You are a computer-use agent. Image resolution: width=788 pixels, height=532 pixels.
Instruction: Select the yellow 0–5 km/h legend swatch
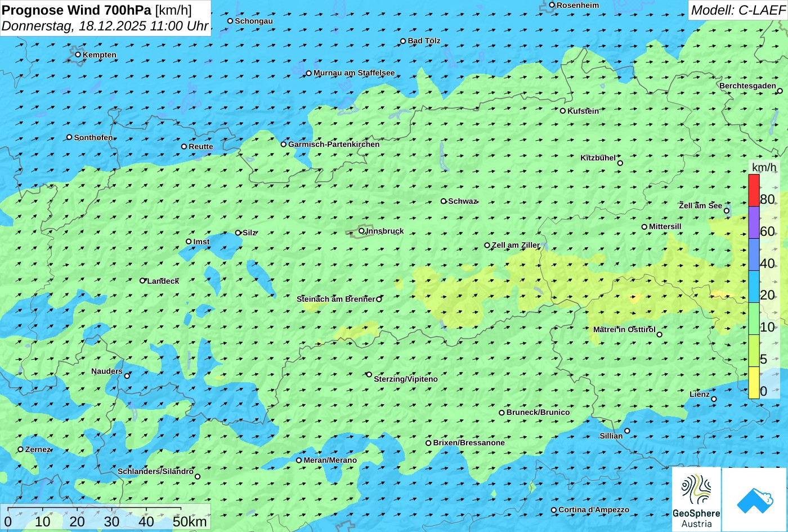pyautogui.click(x=754, y=383)
